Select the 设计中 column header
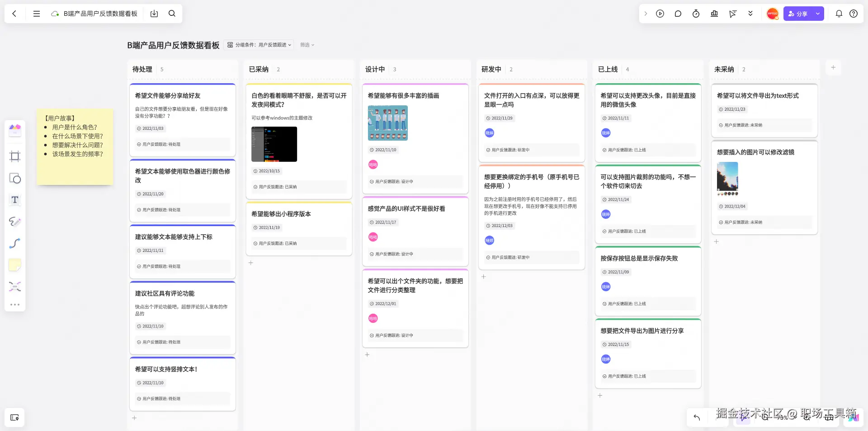Image resolution: width=868 pixels, height=431 pixels. [375, 69]
